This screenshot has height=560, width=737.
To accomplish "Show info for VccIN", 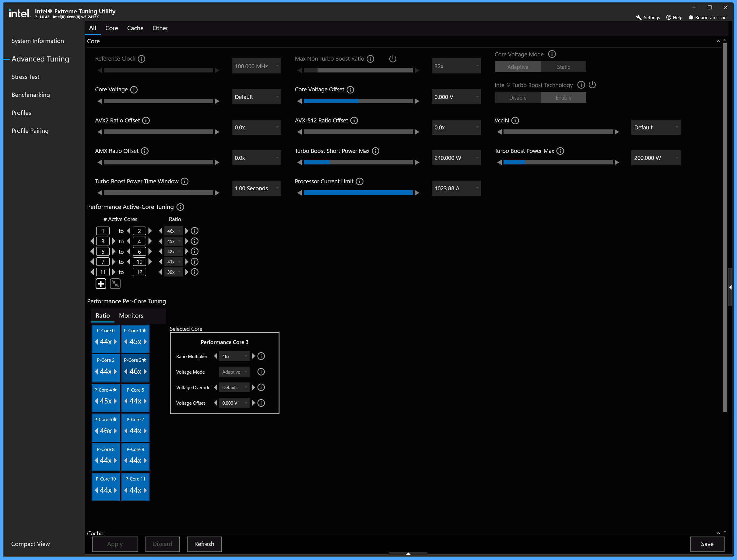I will tap(515, 120).
